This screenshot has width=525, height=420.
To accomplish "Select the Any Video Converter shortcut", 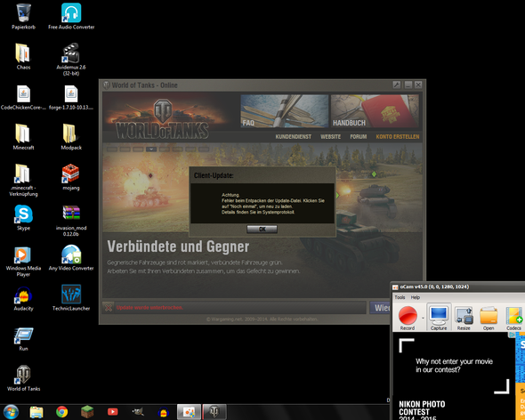I will click(71, 257).
